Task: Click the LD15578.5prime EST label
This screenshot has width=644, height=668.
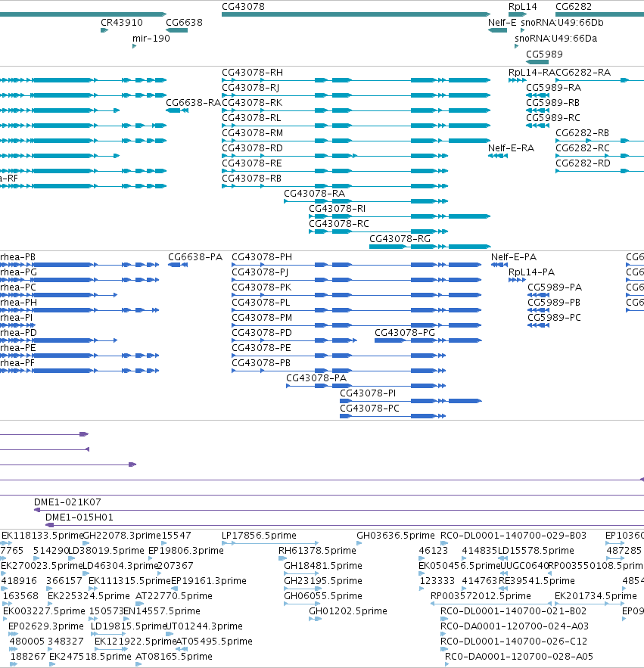Action: click(536, 550)
